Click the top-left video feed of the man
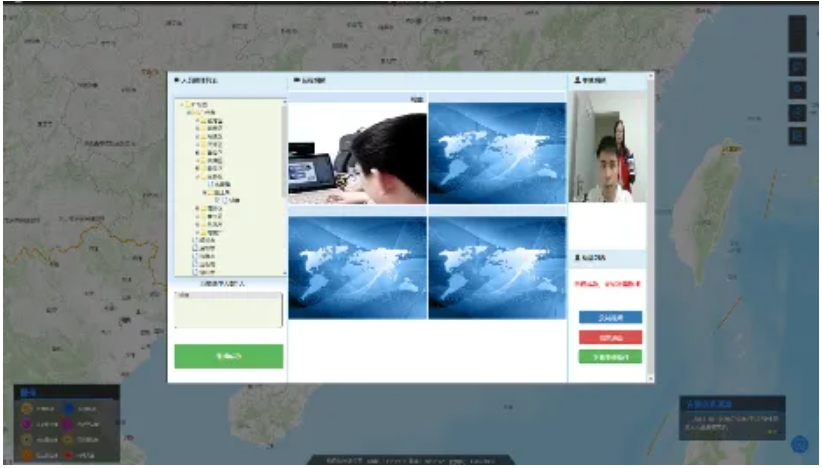Image resolution: width=822 pixels, height=468 pixels. click(357, 153)
